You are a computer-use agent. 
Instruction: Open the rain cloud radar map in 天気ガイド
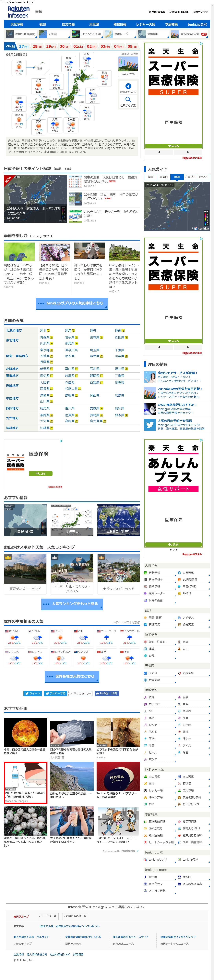coord(177,206)
